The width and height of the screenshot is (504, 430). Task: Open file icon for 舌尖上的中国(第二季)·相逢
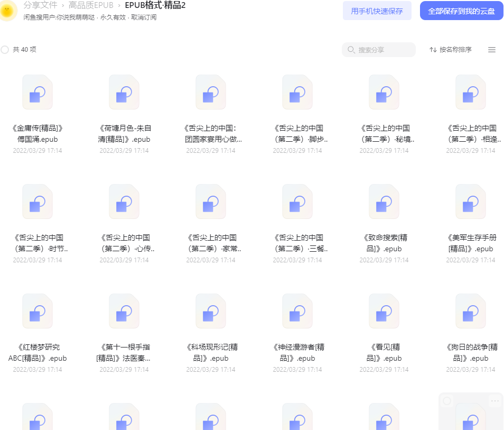[471, 93]
